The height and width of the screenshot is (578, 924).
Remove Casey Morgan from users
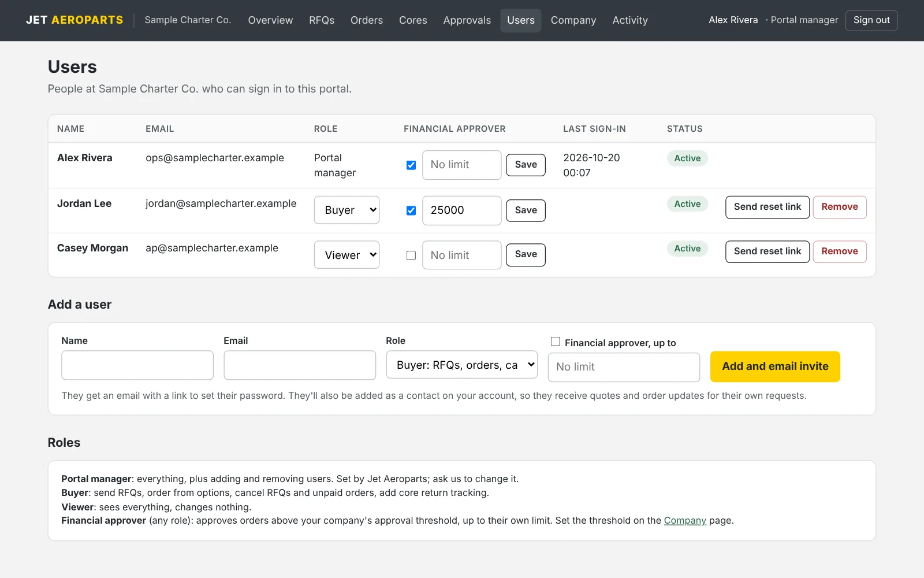tap(840, 251)
